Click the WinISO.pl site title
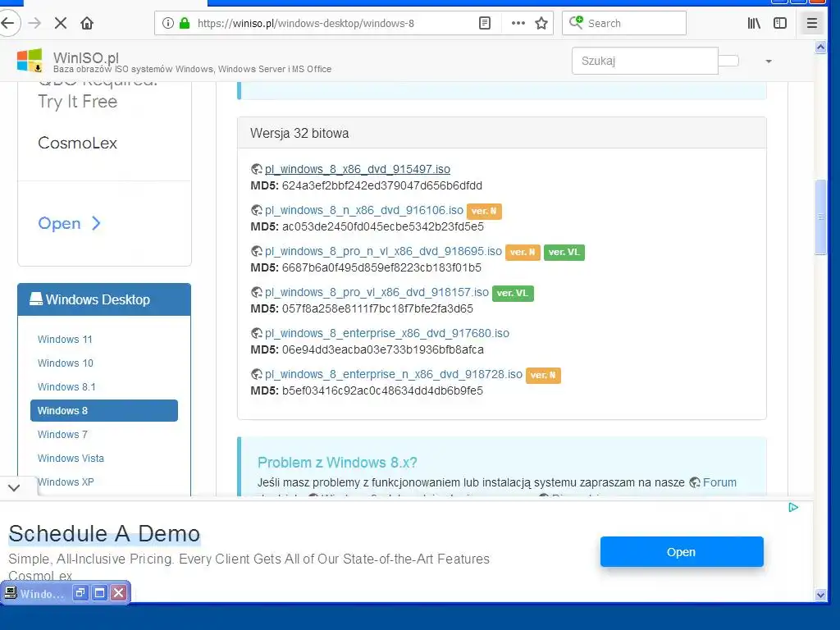This screenshot has width=840, height=630. click(85, 57)
